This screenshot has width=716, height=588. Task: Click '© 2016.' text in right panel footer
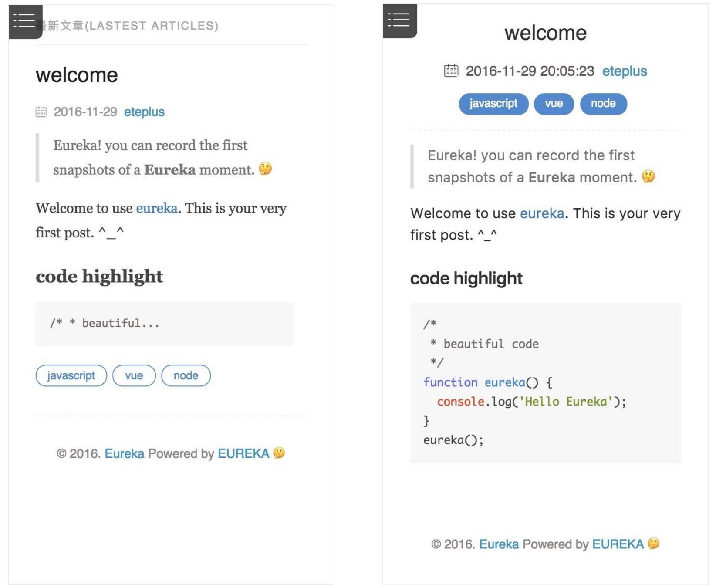(x=453, y=544)
